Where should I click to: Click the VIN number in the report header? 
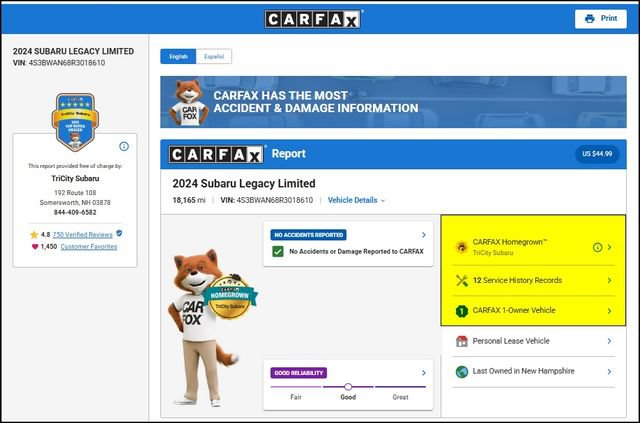267,200
